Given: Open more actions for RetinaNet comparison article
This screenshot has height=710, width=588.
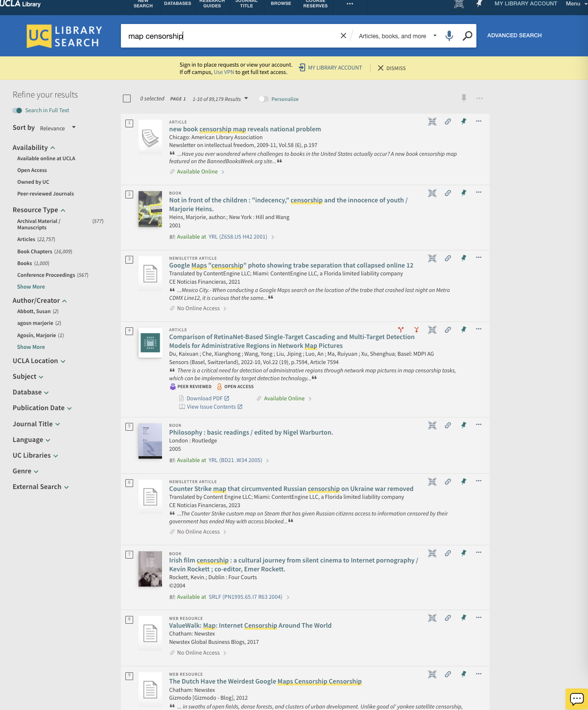Looking at the screenshot, I should pos(479,329).
